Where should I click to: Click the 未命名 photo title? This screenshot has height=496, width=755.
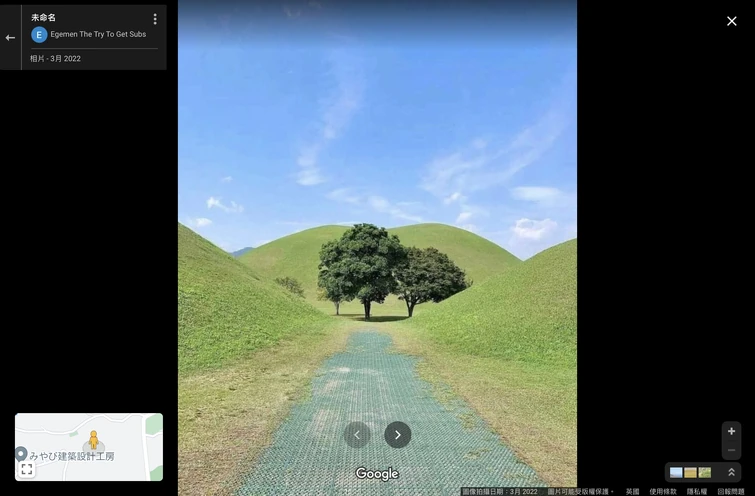(43, 17)
